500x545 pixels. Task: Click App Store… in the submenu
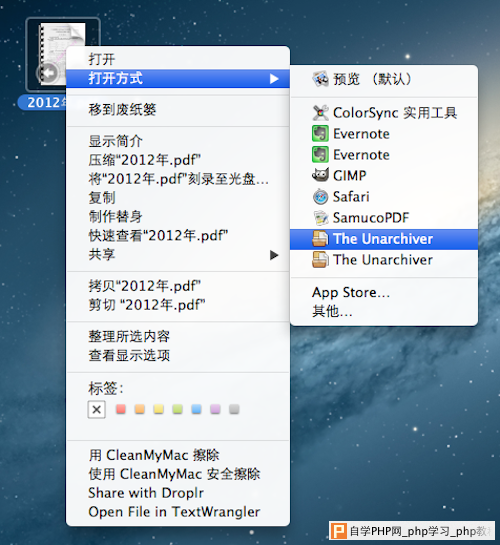point(351,293)
